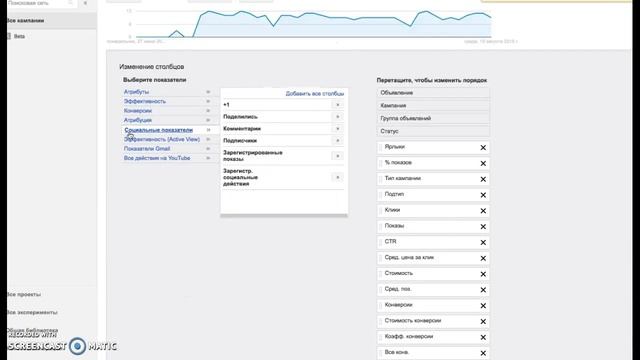640x360 pixels.
Task: Open the Атрибуция metrics category
Action: point(138,120)
